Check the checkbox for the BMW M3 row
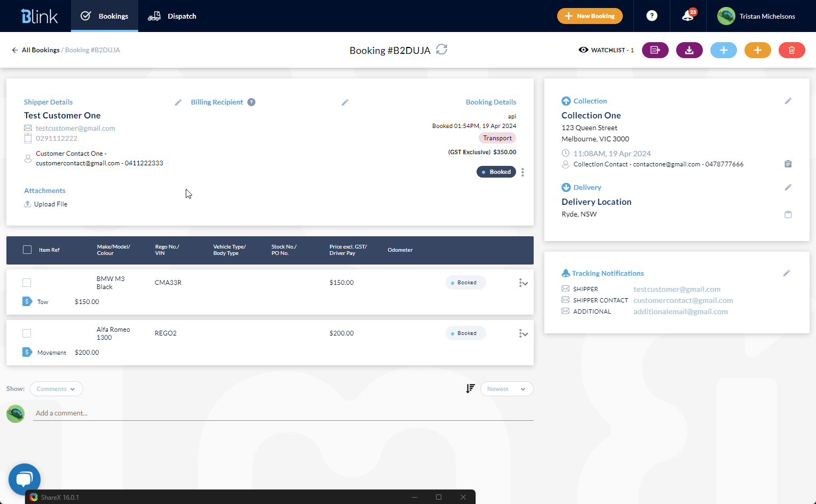 27,282
